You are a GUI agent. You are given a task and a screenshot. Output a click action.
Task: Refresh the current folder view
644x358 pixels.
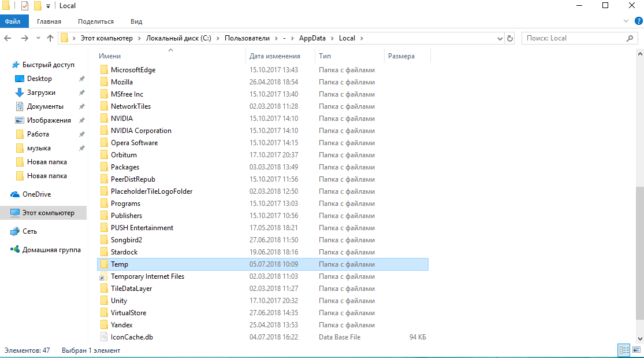509,38
